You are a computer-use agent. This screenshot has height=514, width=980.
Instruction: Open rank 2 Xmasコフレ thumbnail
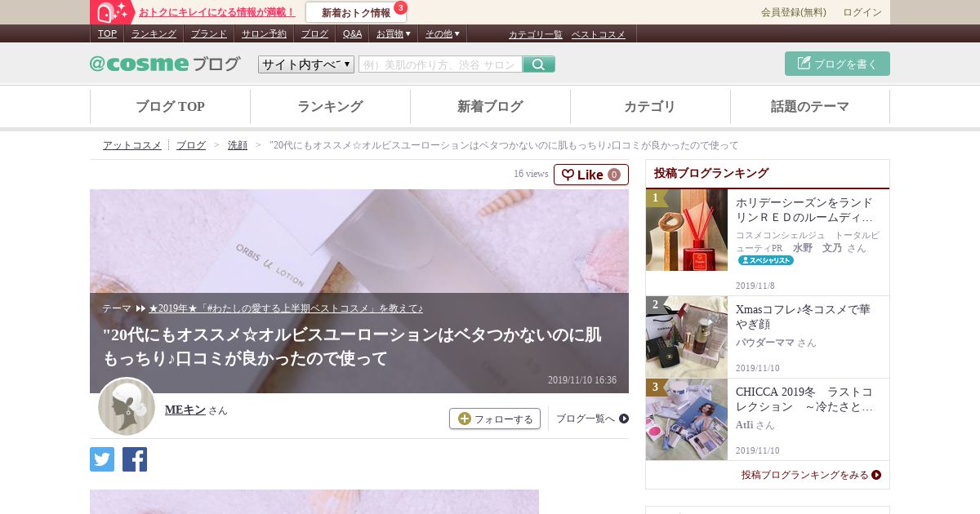(x=687, y=337)
